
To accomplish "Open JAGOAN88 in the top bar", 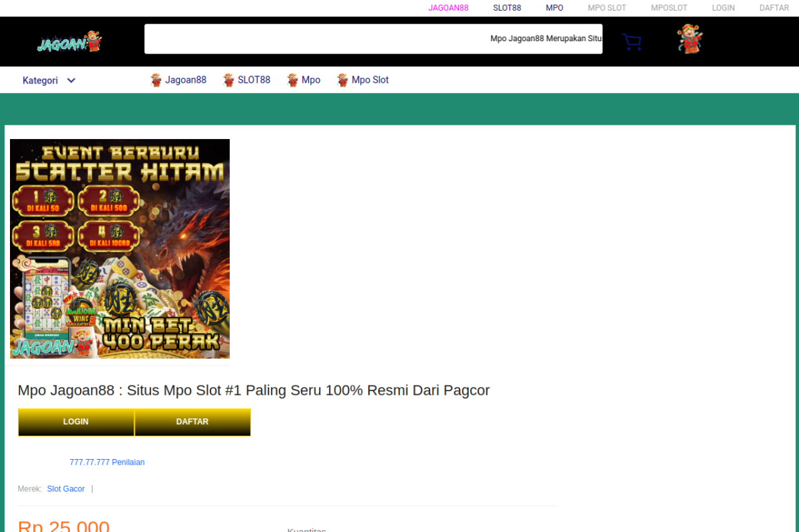I will click(448, 8).
